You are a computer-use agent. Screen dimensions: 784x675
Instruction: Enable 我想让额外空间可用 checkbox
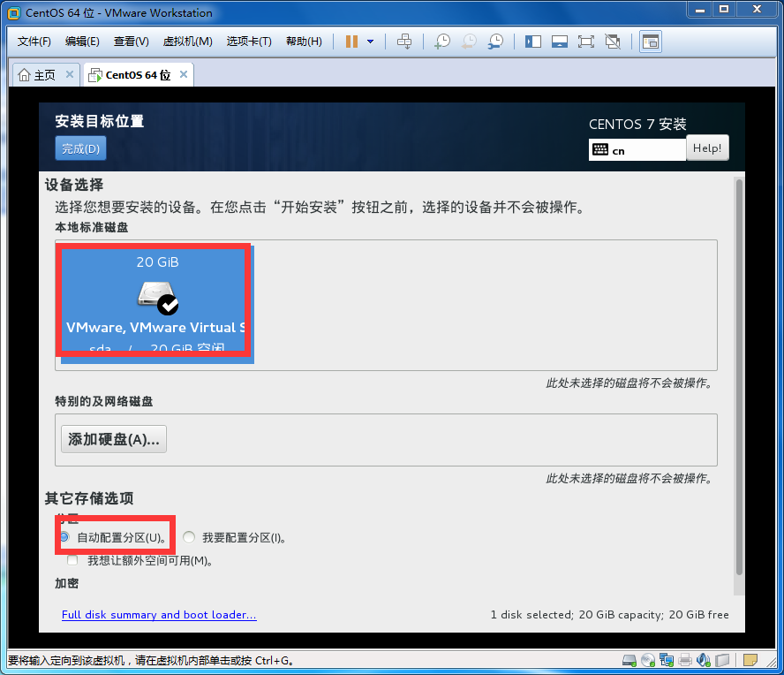point(72,560)
